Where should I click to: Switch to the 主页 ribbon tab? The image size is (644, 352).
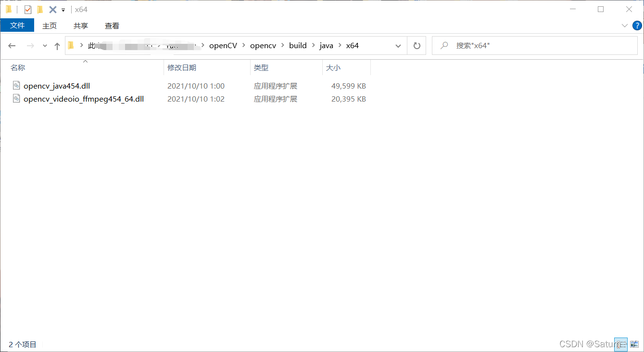tap(50, 26)
